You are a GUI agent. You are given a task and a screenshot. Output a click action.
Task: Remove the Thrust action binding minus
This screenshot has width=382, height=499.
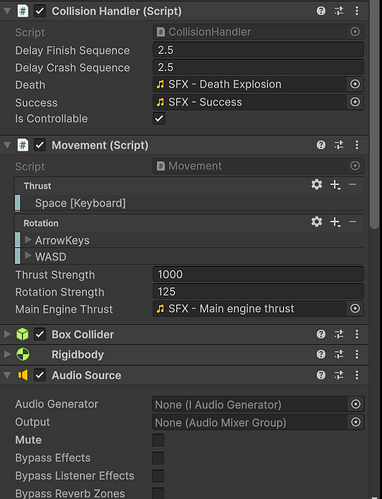click(x=353, y=185)
